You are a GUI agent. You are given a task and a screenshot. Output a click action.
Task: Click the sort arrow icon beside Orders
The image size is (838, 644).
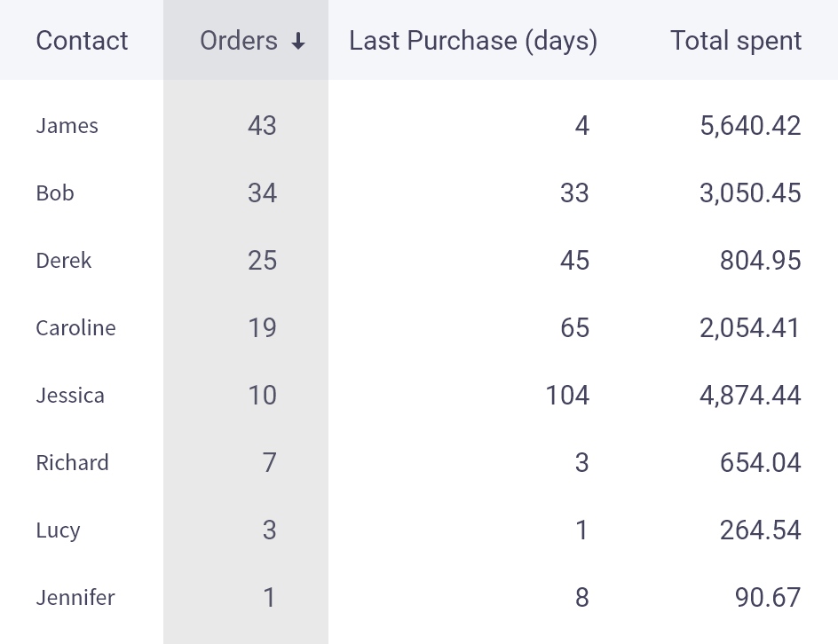click(x=298, y=42)
